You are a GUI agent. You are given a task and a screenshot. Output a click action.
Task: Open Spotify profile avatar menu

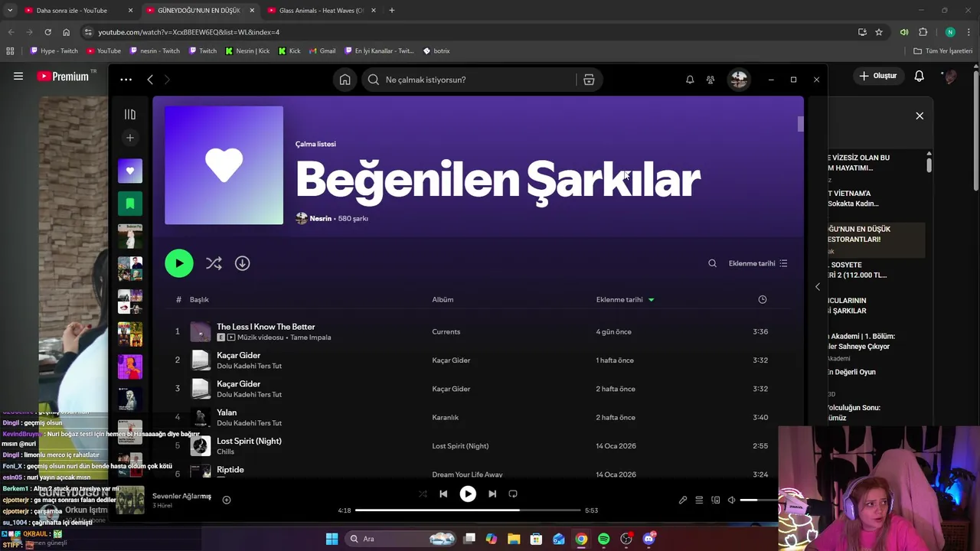click(738, 80)
